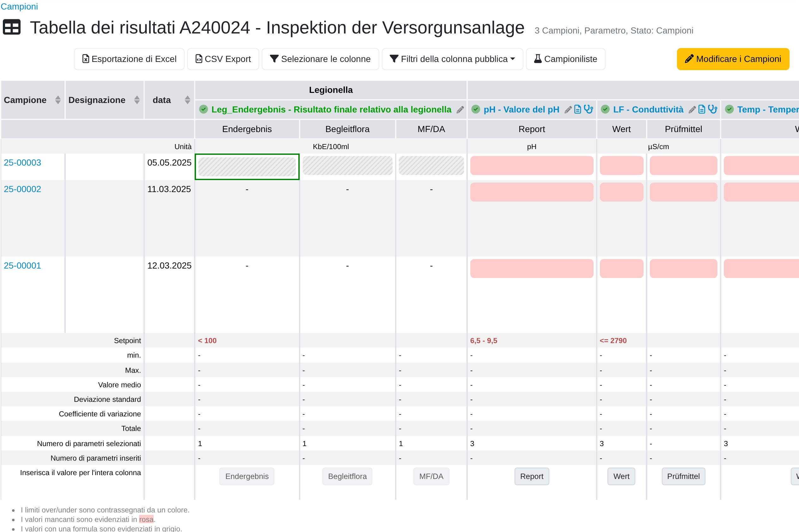Sort by the Campione column arrows
This screenshot has width=799, height=532.
pos(58,100)
